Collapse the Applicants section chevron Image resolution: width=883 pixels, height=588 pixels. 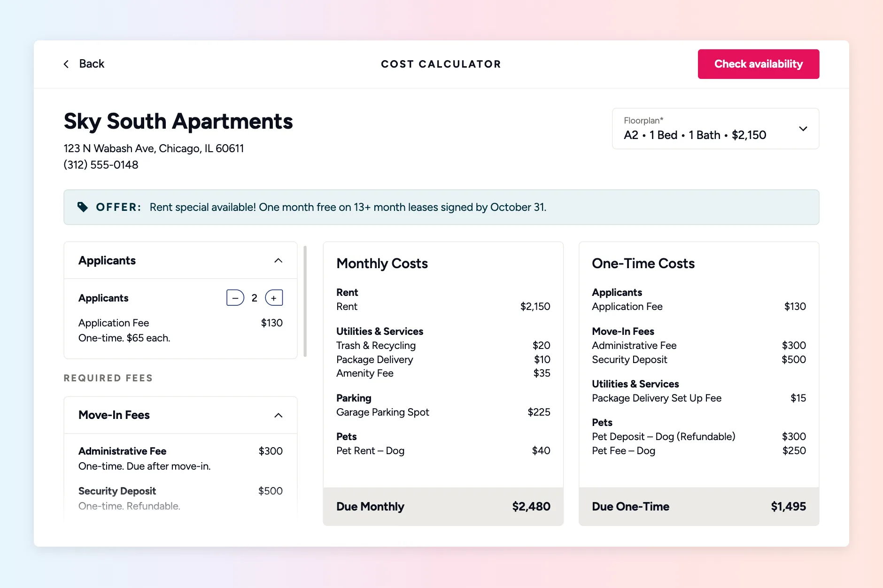(x=278, y=261)
